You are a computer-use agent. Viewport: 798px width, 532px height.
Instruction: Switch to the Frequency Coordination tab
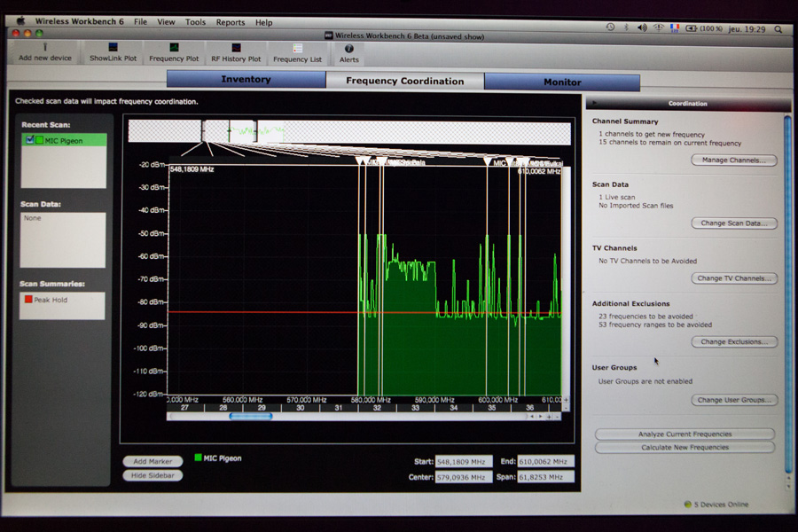coord(405,81)
